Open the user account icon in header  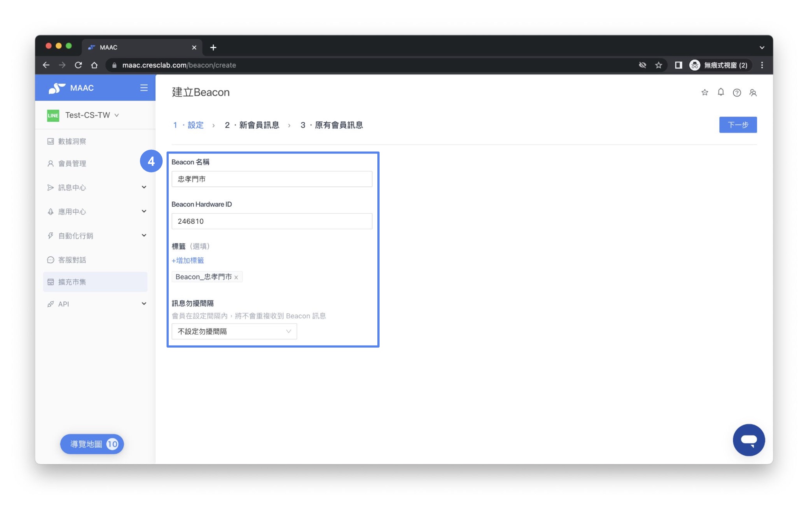pyautogui.click(x=753, y=93)
